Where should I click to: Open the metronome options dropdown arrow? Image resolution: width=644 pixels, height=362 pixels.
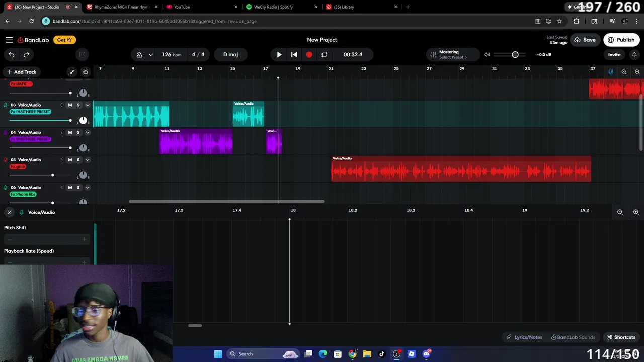(150, 54)
